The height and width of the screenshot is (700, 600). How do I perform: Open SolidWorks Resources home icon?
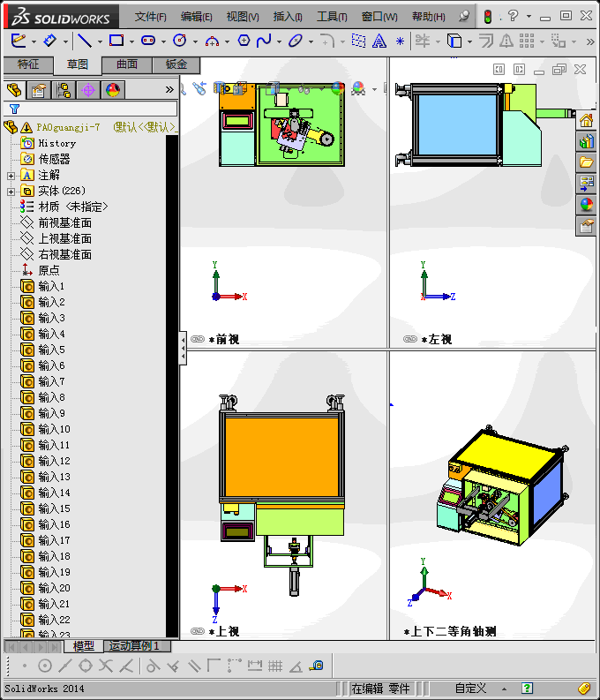pos(586,121)
